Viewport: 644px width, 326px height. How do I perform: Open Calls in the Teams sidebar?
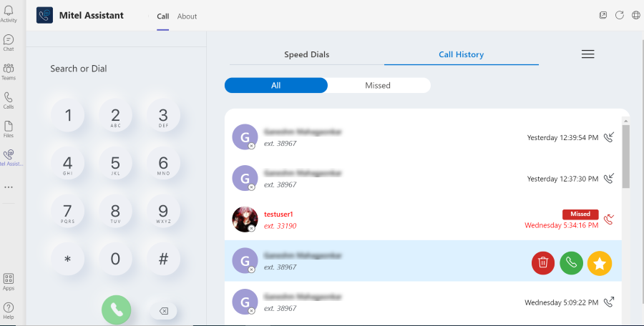tap(9, 100)
